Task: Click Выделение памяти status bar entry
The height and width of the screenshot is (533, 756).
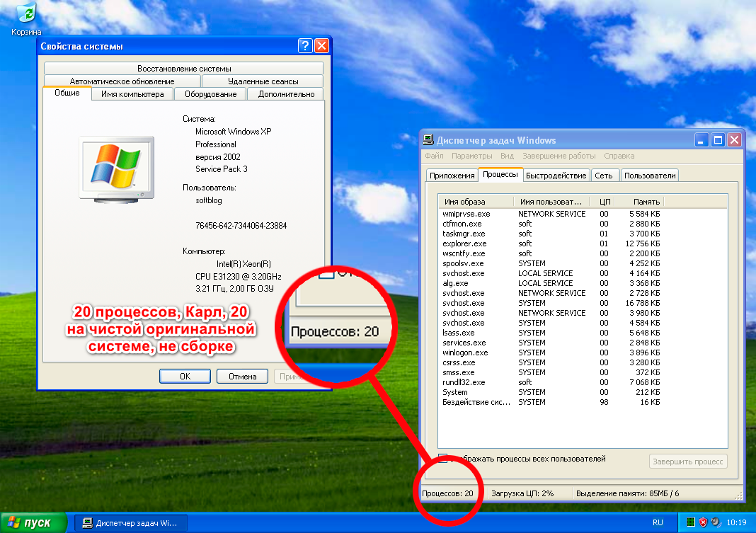Action: click(627, 493)
